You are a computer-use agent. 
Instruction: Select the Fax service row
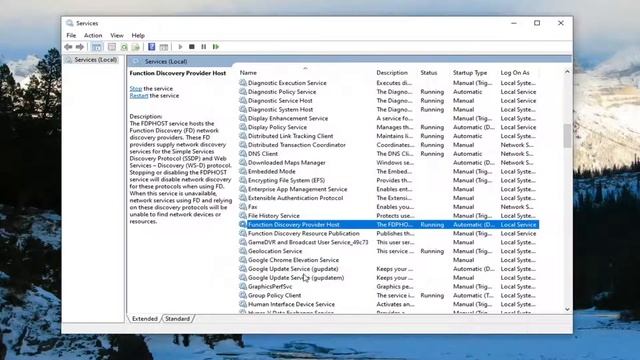point(388,207)
